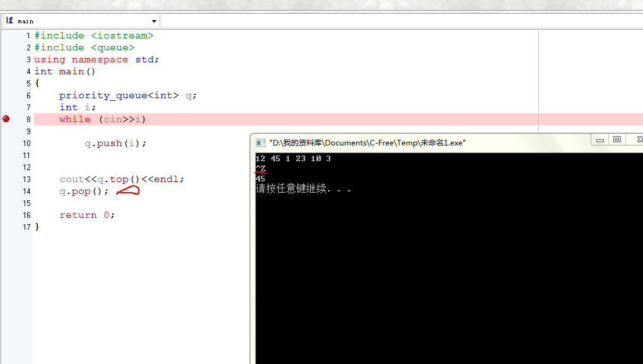Click line number 12 in the gutter
Screen dimensions: 643x364
click(x=26, y=167)
